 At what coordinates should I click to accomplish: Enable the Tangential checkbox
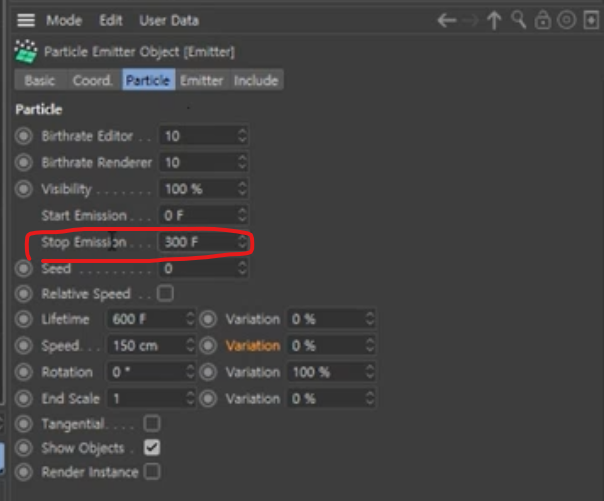(152, 424)
